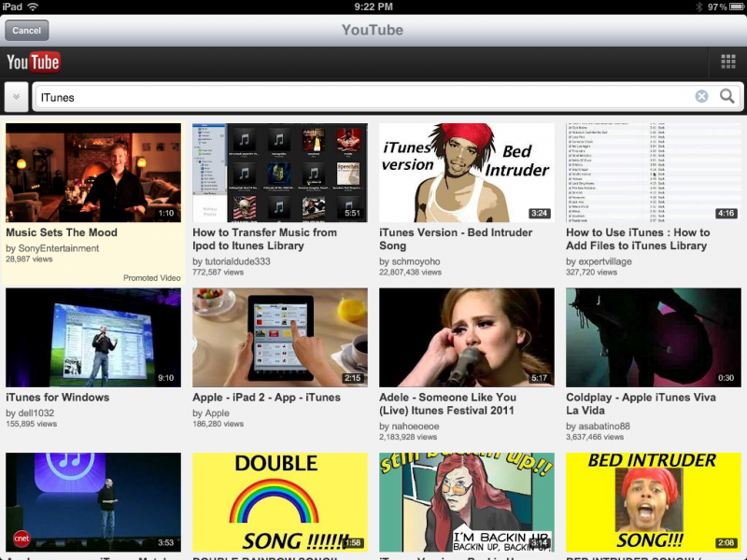Image resolution: width=747 pixels, height=560 pixels.
Task: Select title How to Transfer Music from Ipod
Action: click(264, 239)
